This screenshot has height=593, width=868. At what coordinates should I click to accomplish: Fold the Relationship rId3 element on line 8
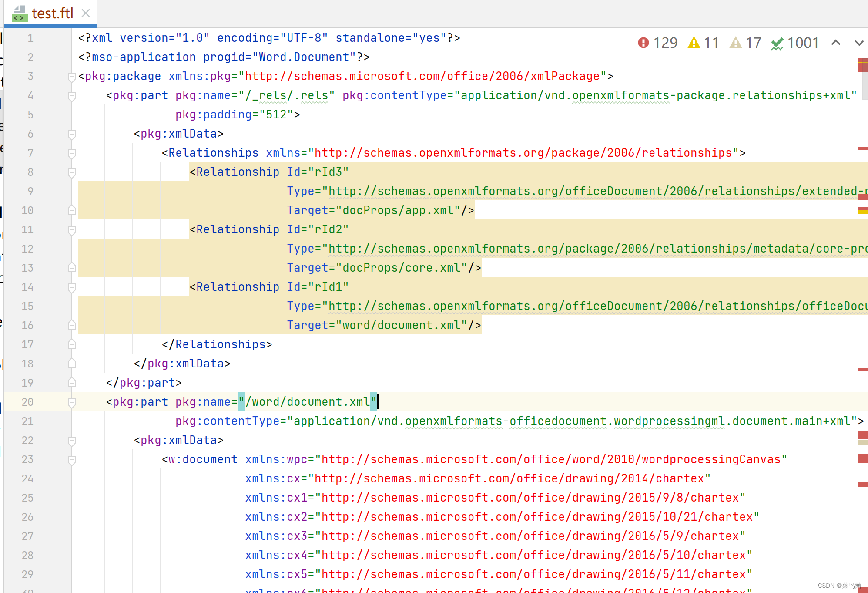point(72,173)
